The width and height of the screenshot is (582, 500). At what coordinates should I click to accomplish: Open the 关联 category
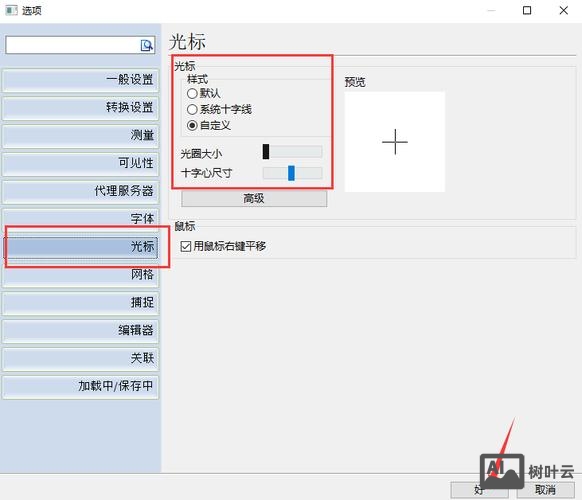point(81,359)
